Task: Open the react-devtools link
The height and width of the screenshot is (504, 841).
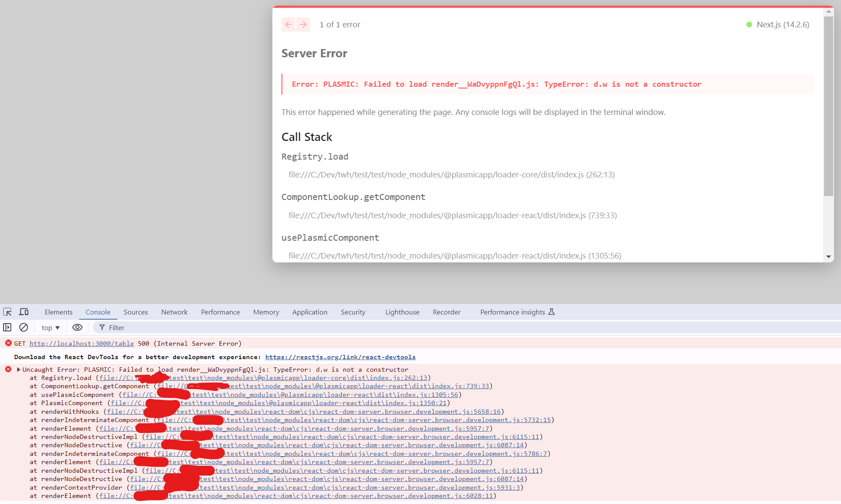Action: [x=340, y=357]
